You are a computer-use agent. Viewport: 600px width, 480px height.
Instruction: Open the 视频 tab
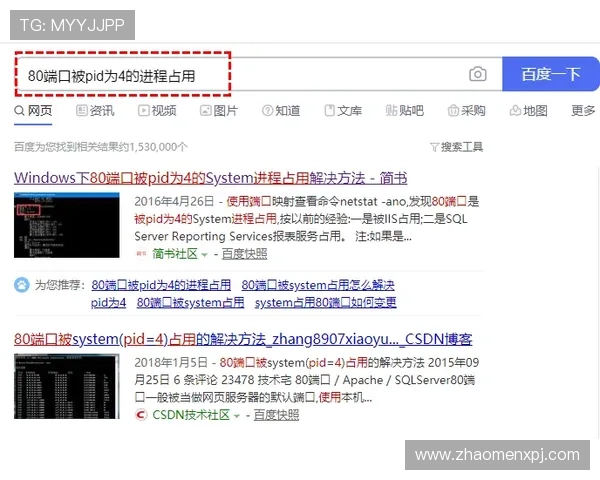click(x=157, y=111)
